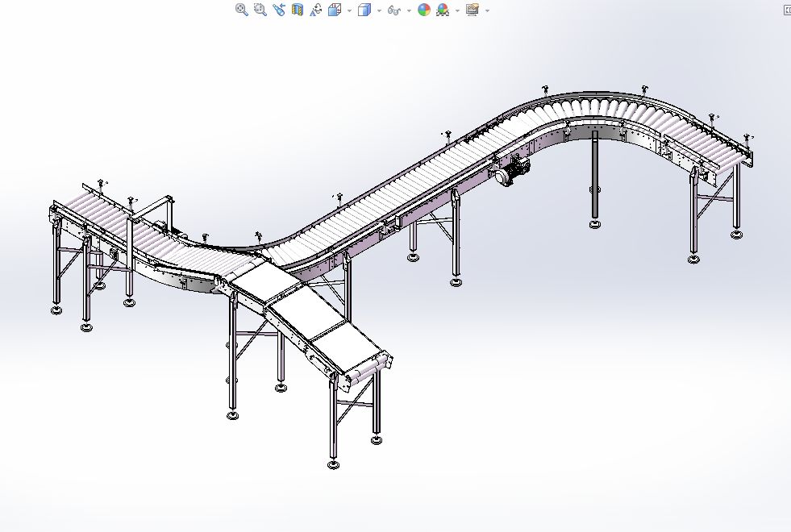Expand the View Settings dropdown arrow

pyautogui.click(x=487, y=10)
